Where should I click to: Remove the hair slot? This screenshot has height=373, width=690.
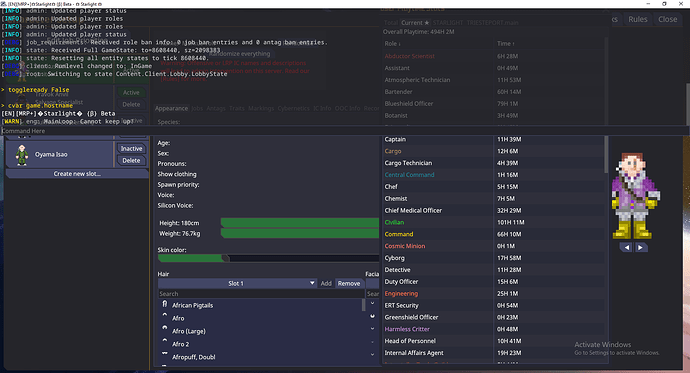(x=349, y=283)
